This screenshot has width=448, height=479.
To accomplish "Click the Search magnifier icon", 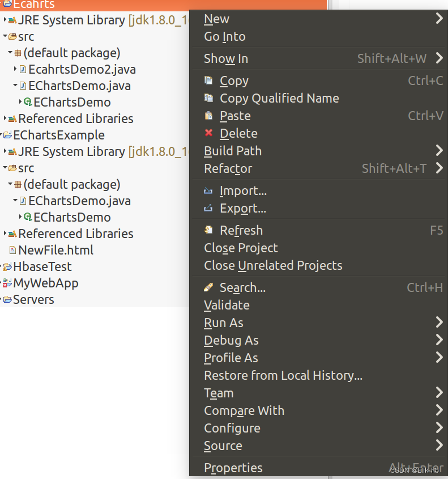I will pos(208,287).
